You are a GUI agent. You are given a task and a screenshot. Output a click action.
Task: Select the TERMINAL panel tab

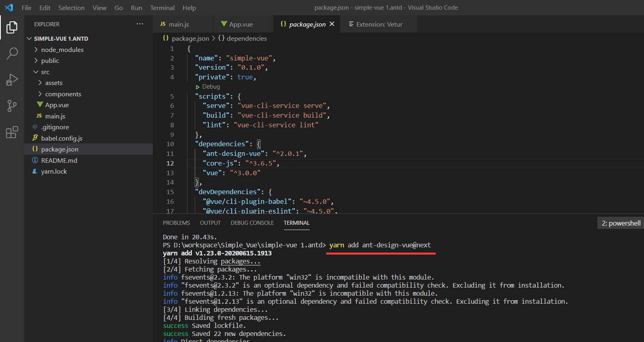pyautogui.click(x=296, y=223)
